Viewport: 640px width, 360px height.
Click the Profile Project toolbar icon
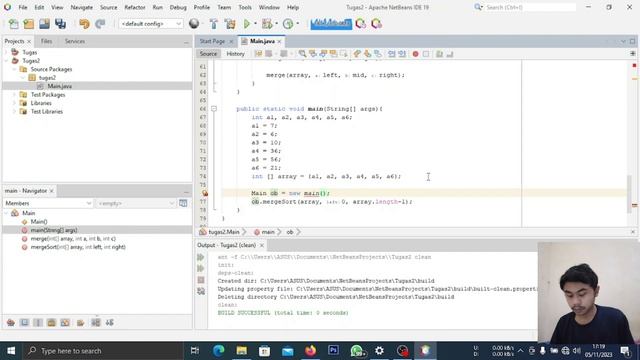(x=288, y=24)
